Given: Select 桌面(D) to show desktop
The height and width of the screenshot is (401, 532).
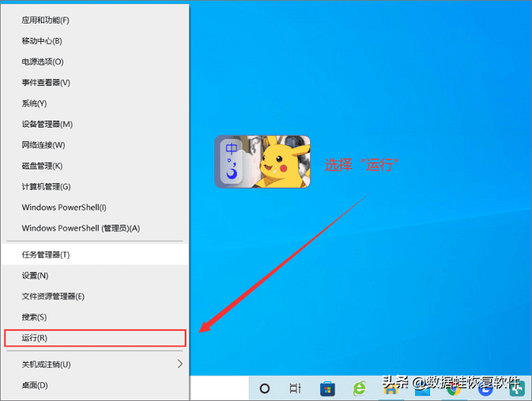Looking at the screenshot, I should point(95,385).
